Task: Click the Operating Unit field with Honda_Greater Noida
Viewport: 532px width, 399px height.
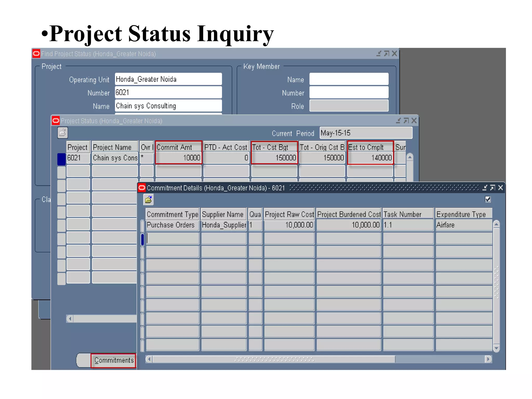Action: click(x=168, y=79)
